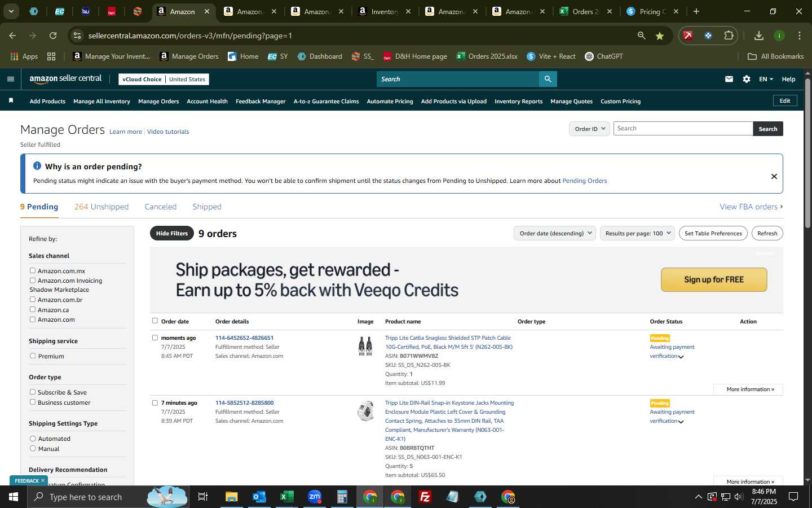812x508 pixels.
Task: Dismiss the pending order info banner
Action: tap(774, 176)
